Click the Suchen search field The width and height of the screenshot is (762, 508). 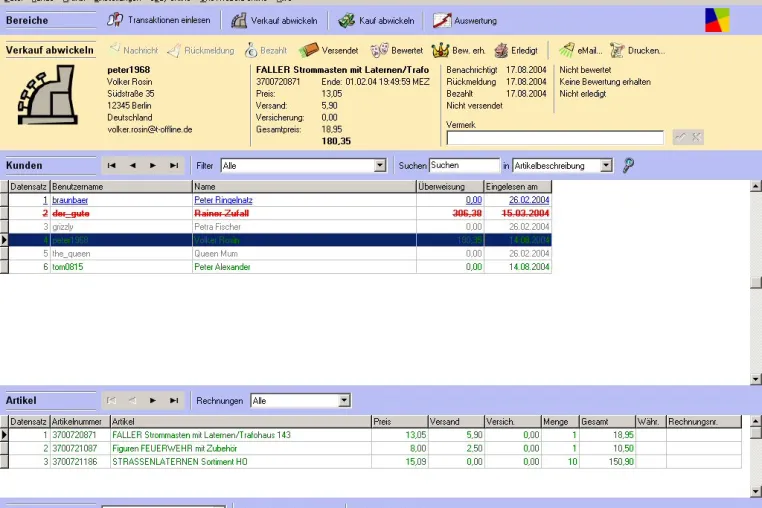click(x=464, y=165)
